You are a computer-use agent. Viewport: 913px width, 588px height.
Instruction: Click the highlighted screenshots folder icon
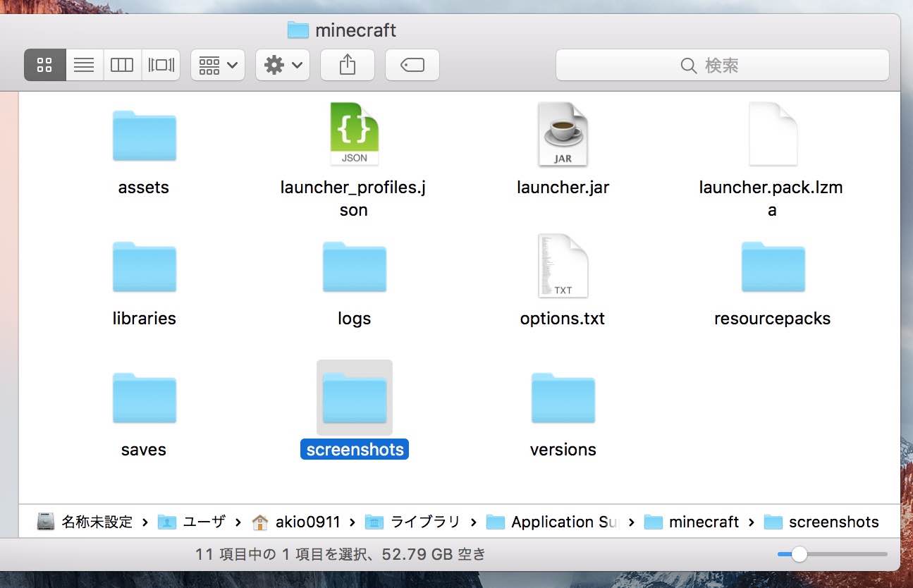tap(354, 398)
